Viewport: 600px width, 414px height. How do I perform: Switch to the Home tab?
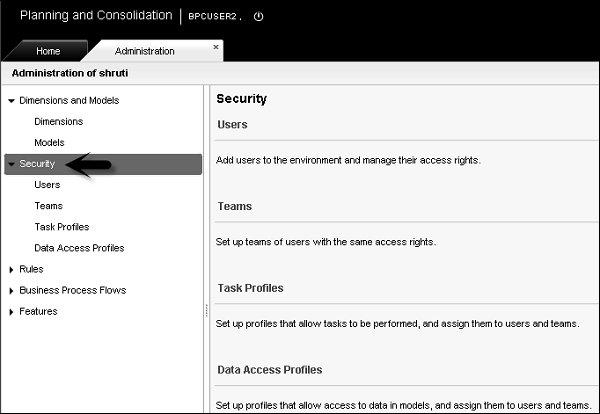[48, 51]
